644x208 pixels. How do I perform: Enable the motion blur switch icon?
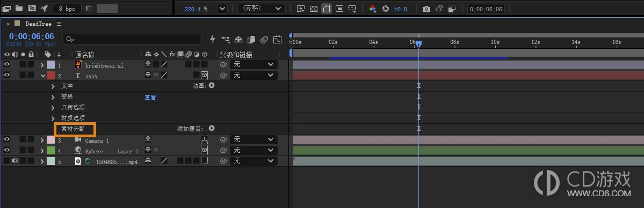pos(264,39)
